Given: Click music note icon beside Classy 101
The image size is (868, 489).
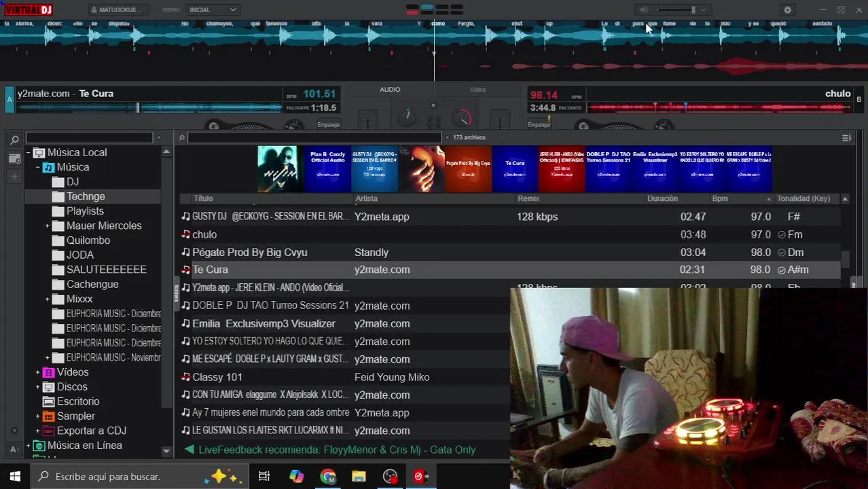Looking at the screenshot, I should click(x=186, y=377).
